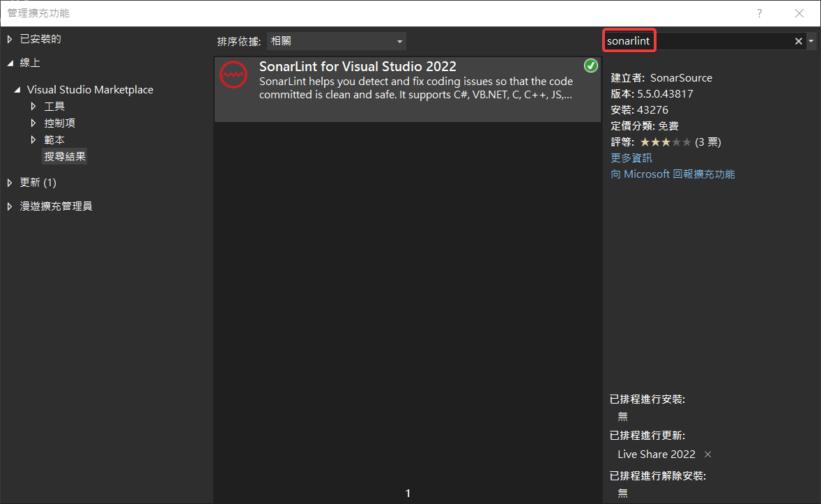Expand the 工具 tree node

[x=33, y=107]
